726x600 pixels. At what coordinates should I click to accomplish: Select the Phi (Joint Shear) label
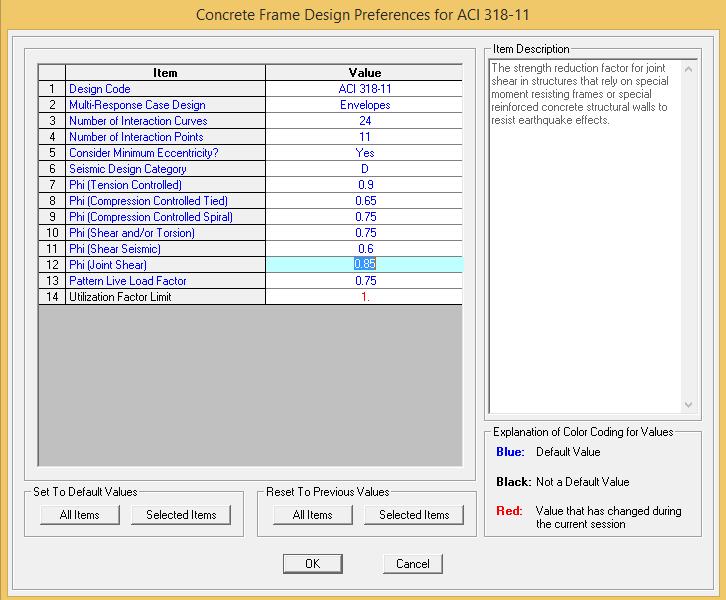[x=165, y=264]
